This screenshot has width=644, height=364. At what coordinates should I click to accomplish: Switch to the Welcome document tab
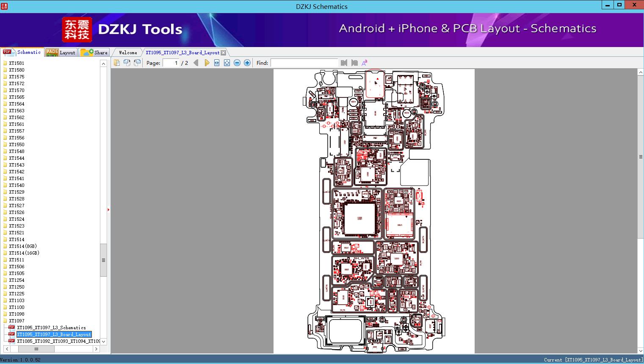[x=128, y=53]
